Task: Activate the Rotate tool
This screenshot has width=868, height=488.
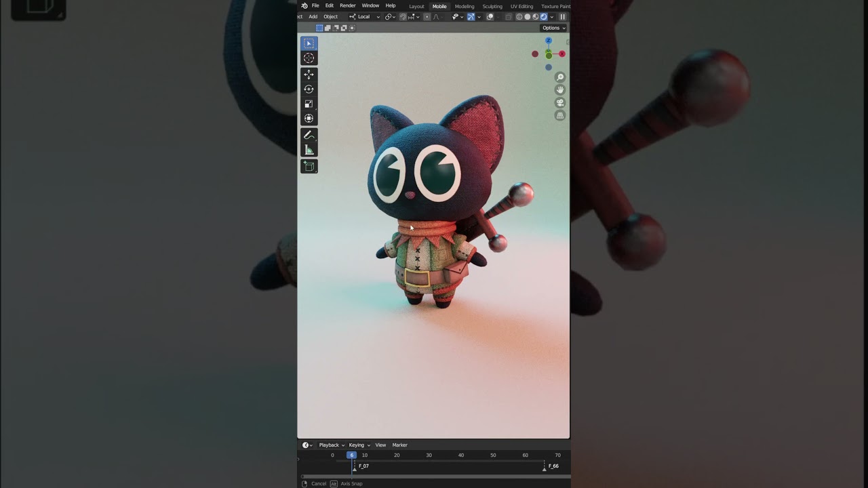Action: point(309,89)
